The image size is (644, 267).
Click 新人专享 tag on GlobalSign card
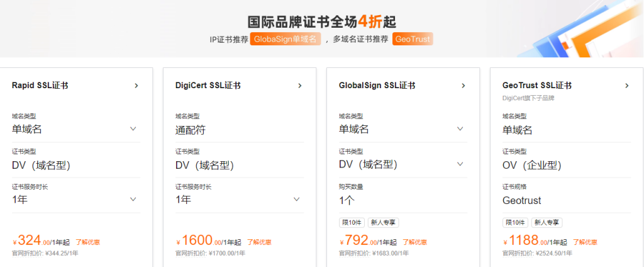tap(383, 222)
